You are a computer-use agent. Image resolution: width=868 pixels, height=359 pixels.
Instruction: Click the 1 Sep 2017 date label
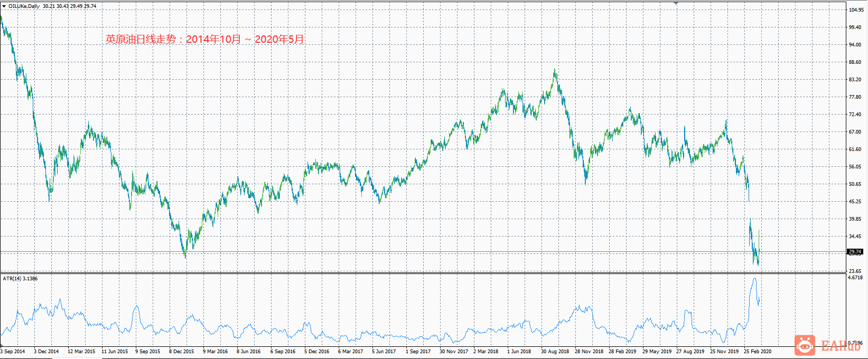pyautogui.click(x=418, y=351)
